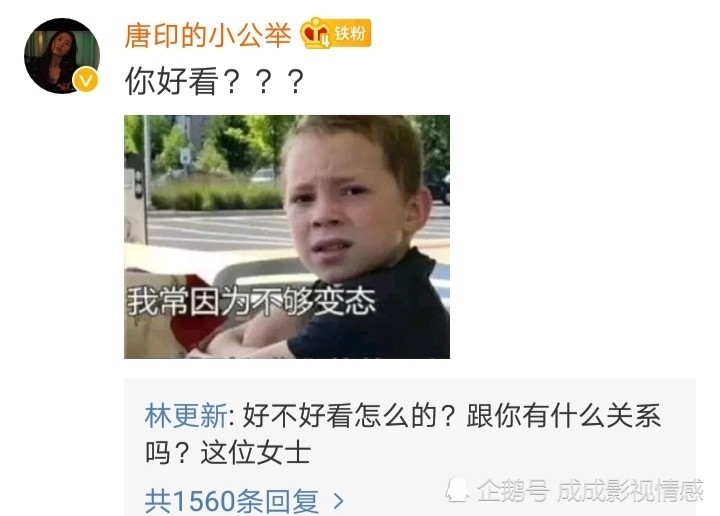
Task: Click the penguin 企鹅号 watermark logo
Action: pyautogui.click(x=457, y=489)
